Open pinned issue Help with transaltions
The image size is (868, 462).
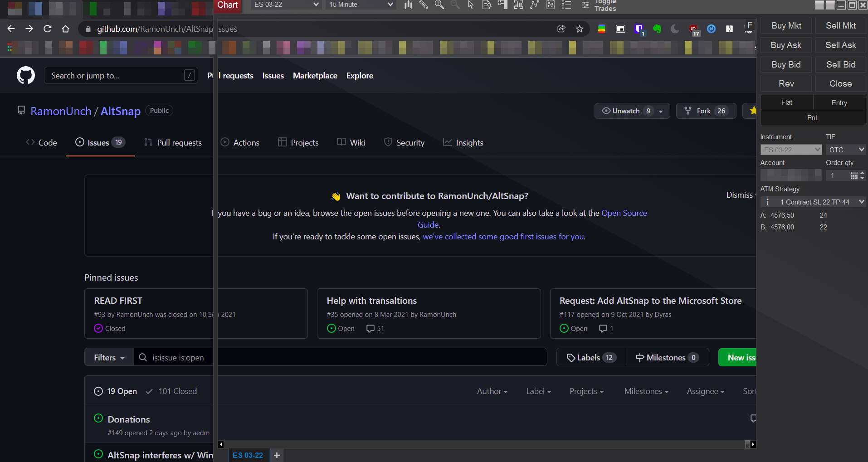tap(371, 301)
